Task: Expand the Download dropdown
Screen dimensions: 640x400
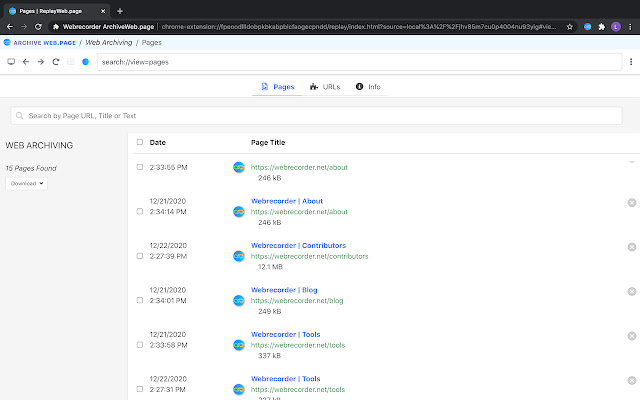Action: click(x=26, y=184)
